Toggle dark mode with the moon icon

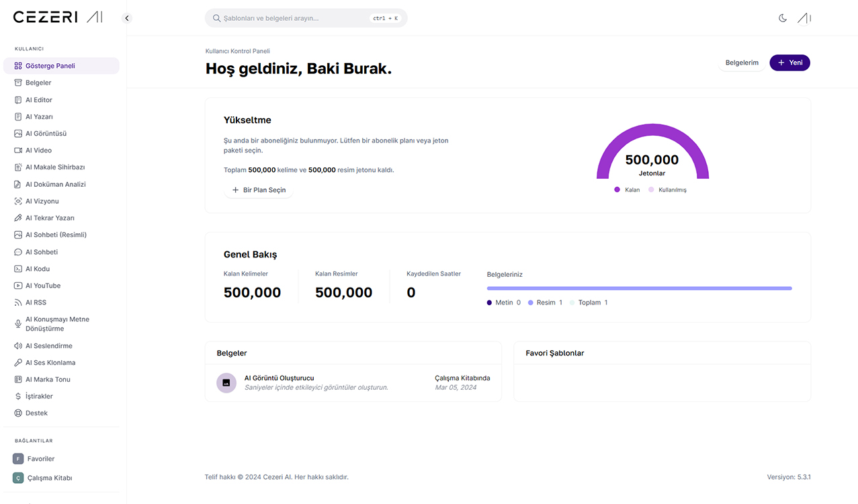click(x=782, y=18)
